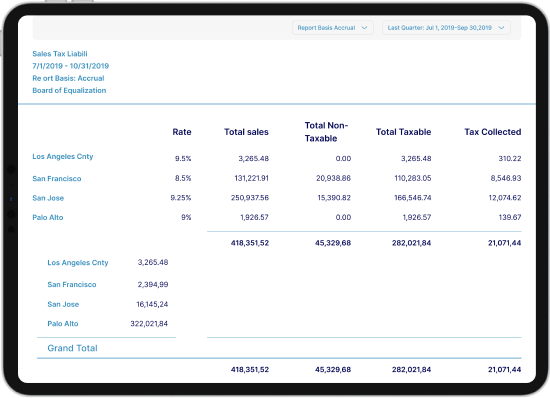The width and height of the screenshot is (550, 398).
Task: Open the Report Basis Accrual dropdown
Action: [333, 28]
